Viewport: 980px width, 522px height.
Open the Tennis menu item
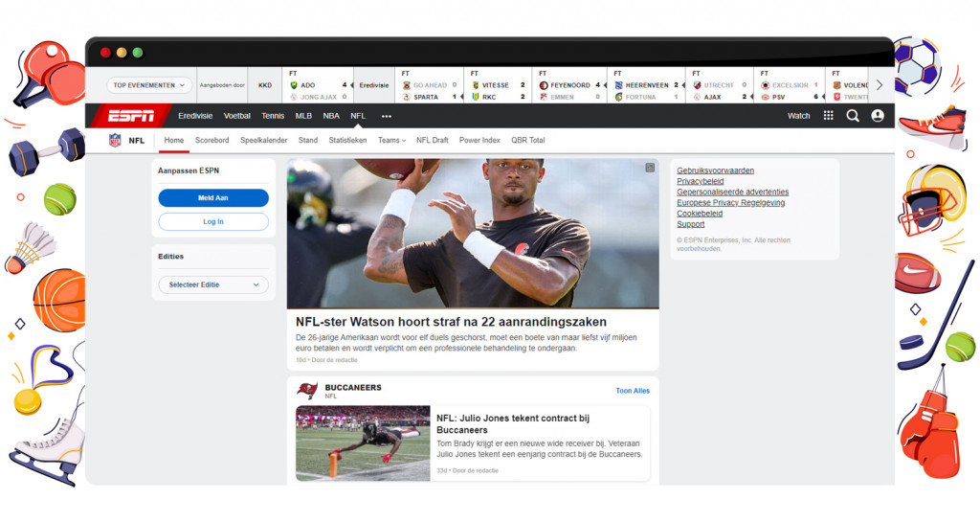273,116
